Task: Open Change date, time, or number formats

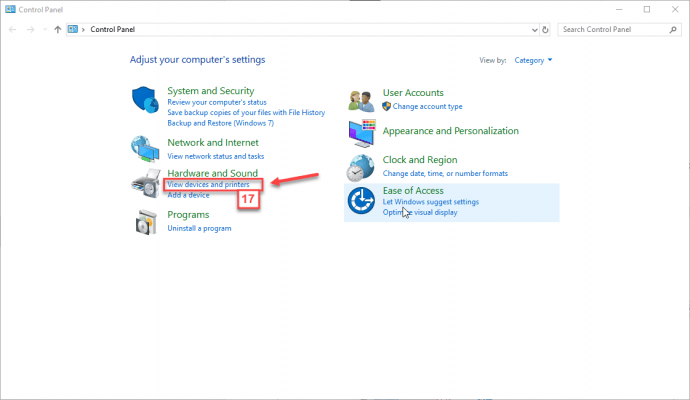Action: 445,173
